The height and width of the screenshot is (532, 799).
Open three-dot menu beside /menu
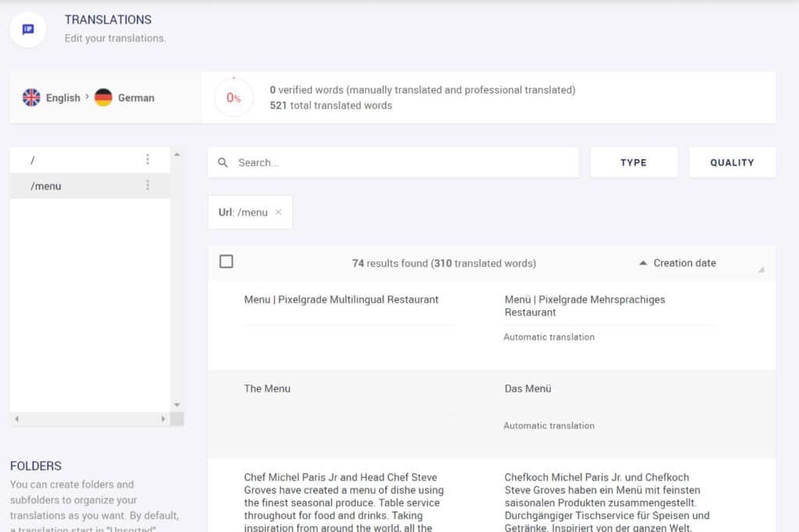pyautogui.click(x=147, y=185)
